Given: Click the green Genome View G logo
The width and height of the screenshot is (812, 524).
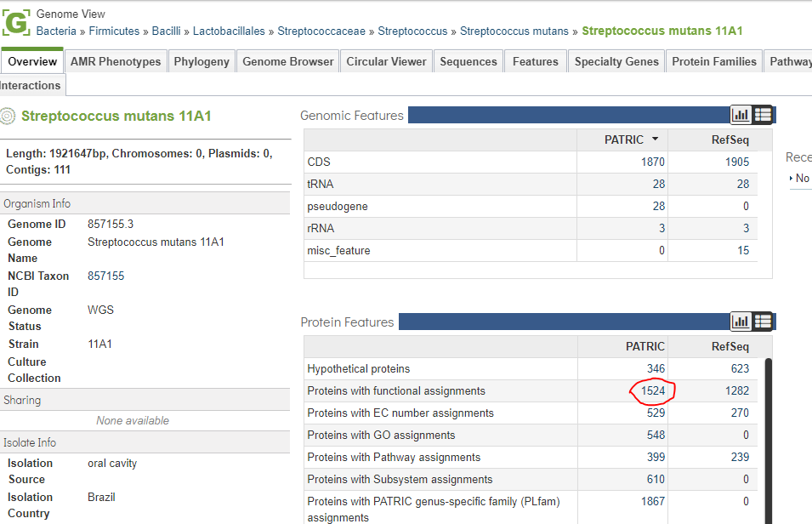Looking at the screenshot, I should [x=15, y=23].
